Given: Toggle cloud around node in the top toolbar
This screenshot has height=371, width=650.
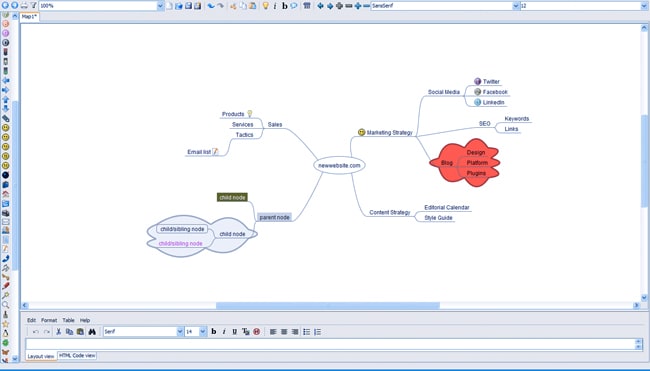Looking at the screenshot, I should coord(294,6).
